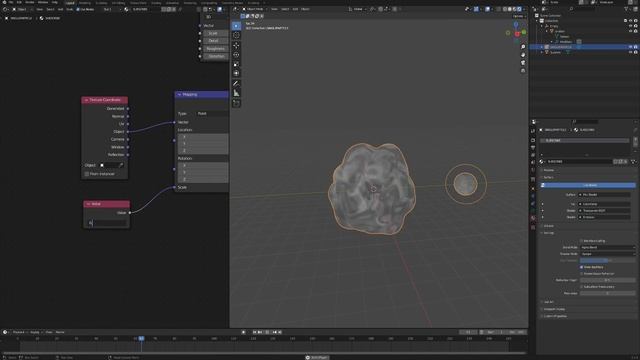Viewport: 640px width, 360px height.
Task: Open the Render menu
Action: point(29,2)
